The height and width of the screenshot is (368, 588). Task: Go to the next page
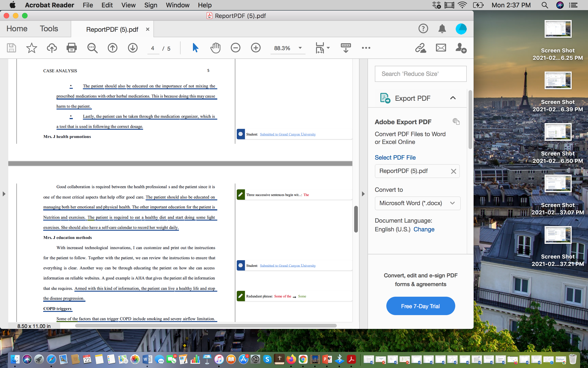[x=133, y=48]
